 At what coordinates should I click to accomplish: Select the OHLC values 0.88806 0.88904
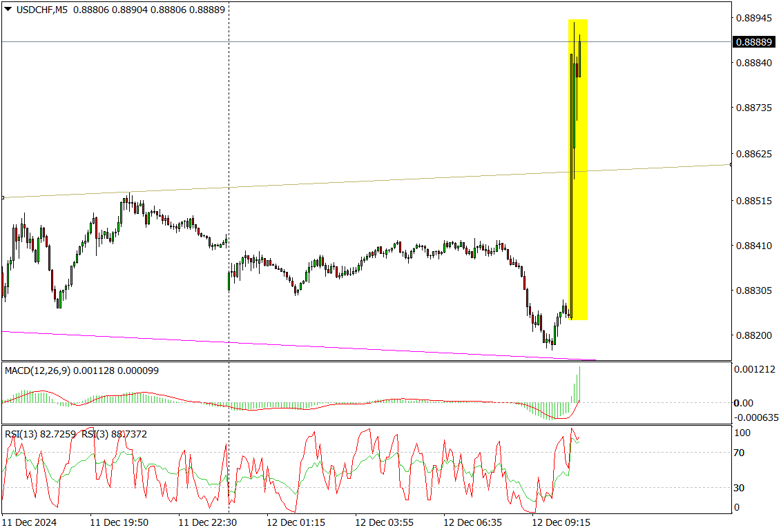(x=110, y=10)
